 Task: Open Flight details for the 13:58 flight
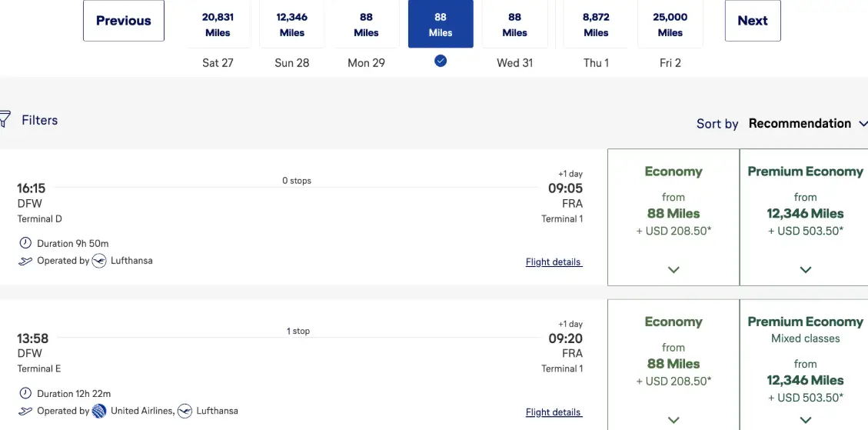pos(554,412)
